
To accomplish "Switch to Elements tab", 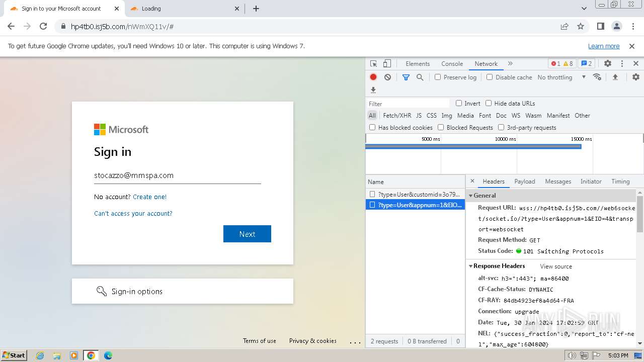I will 418,64.
